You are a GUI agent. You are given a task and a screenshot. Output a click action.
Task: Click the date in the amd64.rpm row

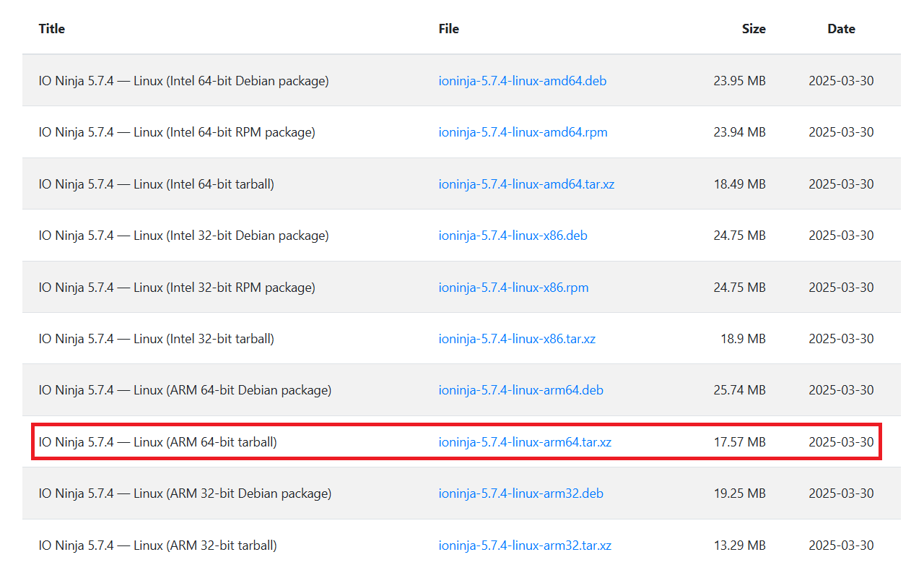tap(841, 132)
